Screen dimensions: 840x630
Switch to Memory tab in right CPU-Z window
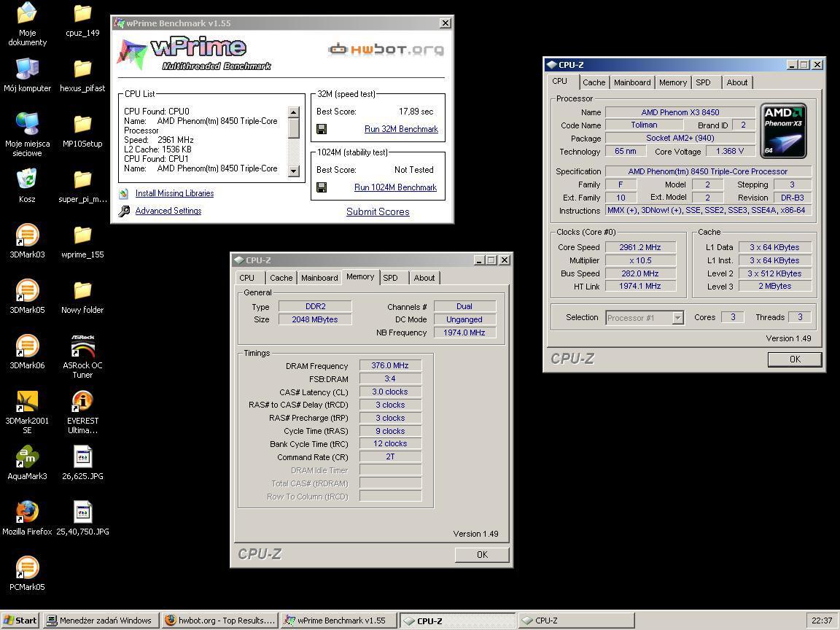(x=673, y=82)
